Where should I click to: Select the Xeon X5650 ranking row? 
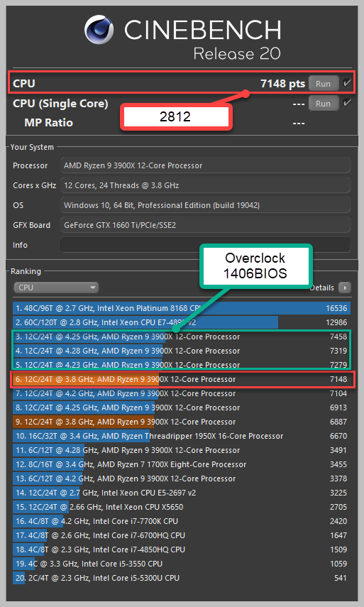pos(182,507)
